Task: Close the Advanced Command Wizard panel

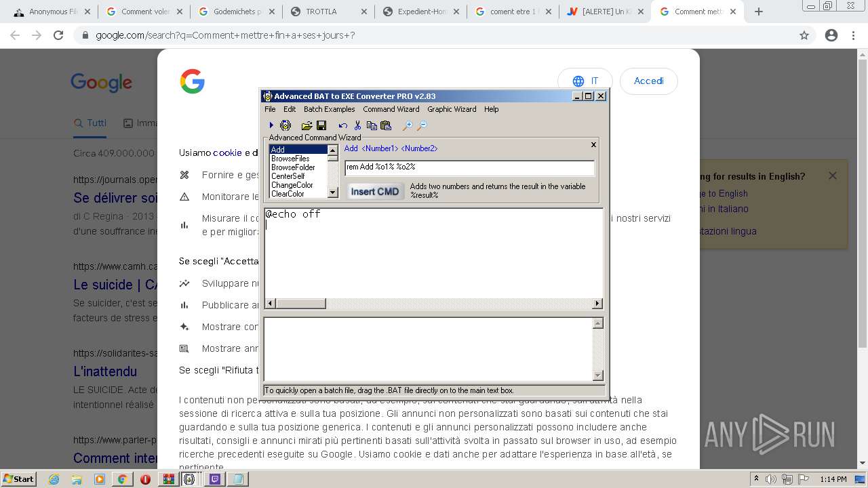Action: pyautogui.click(x=593, y=144)
